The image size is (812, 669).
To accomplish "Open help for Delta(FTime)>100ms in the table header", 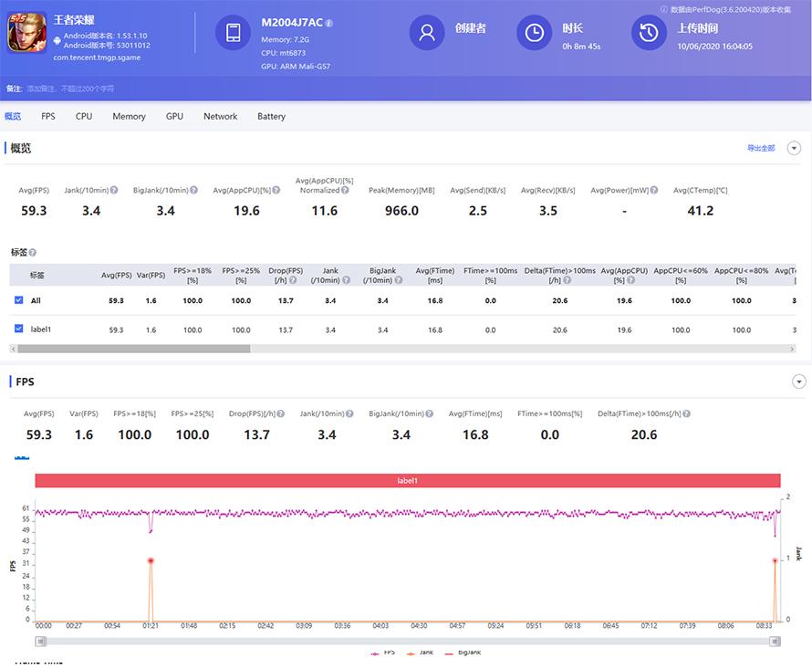I will click(567, 280).
